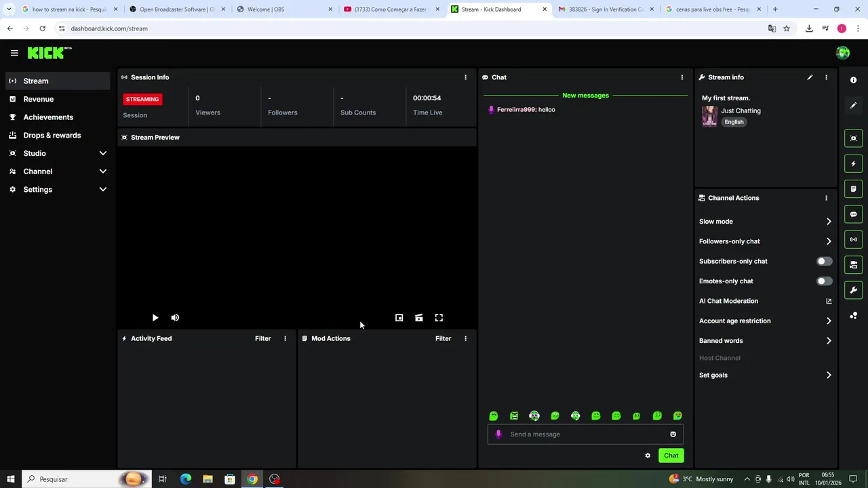Viewport: 868px width, 488px height.
Task: Open Windows Start menu
Action: (11, 479)
